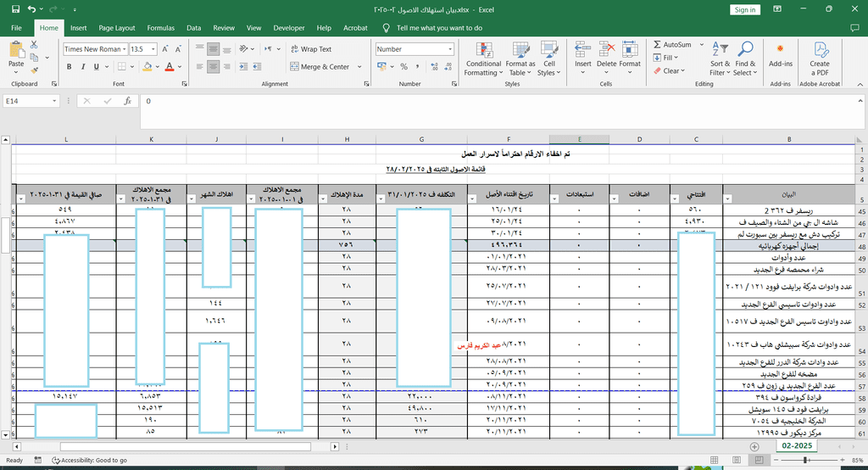
Task: Open filter dropdown on البيان header
Action: pyautogui.click(x=728, y=199)
